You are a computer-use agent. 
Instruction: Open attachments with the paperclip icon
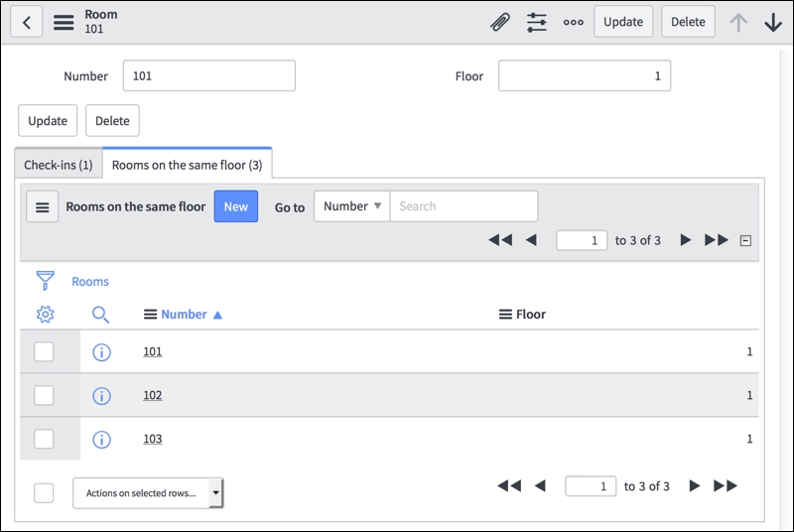500,22
